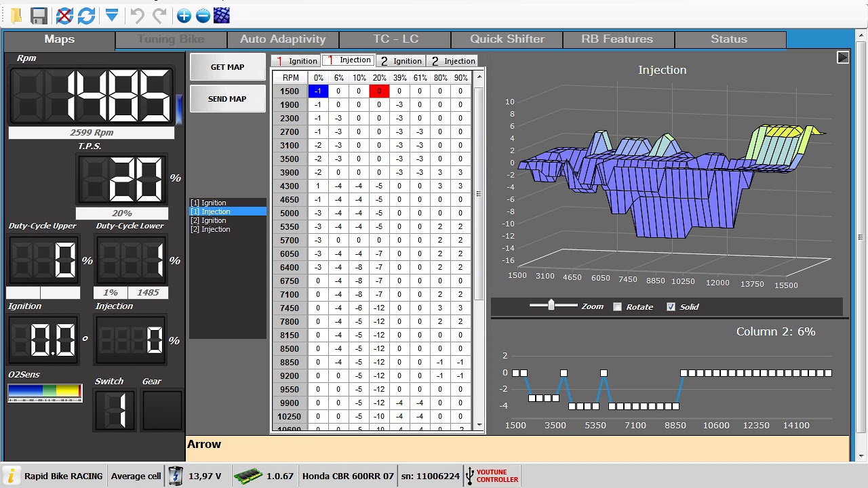Click the 4300 RPM row header
This screenshot has width=868, height=488.
coord(290,186)
